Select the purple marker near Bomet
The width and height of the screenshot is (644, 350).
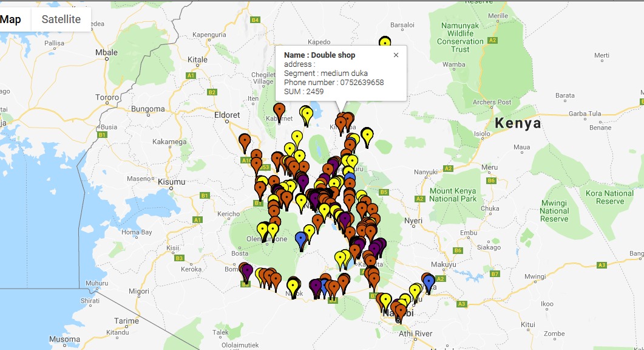[246, 269]
